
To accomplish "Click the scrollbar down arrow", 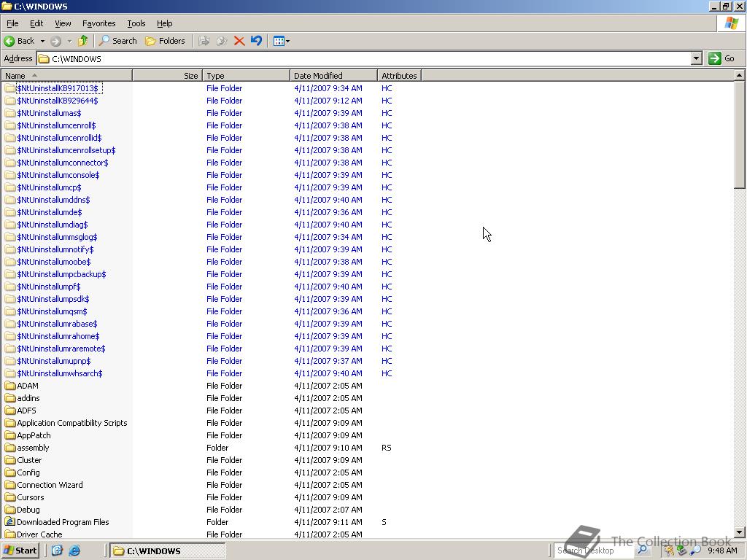I will (x=739, y=532).
